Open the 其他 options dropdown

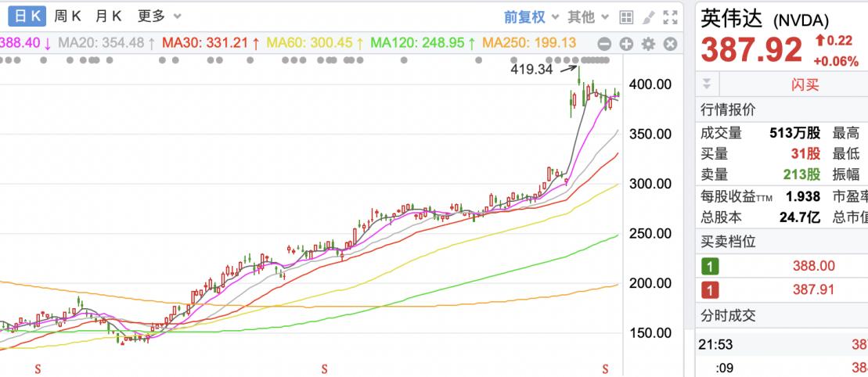click(x=588, y=17)
